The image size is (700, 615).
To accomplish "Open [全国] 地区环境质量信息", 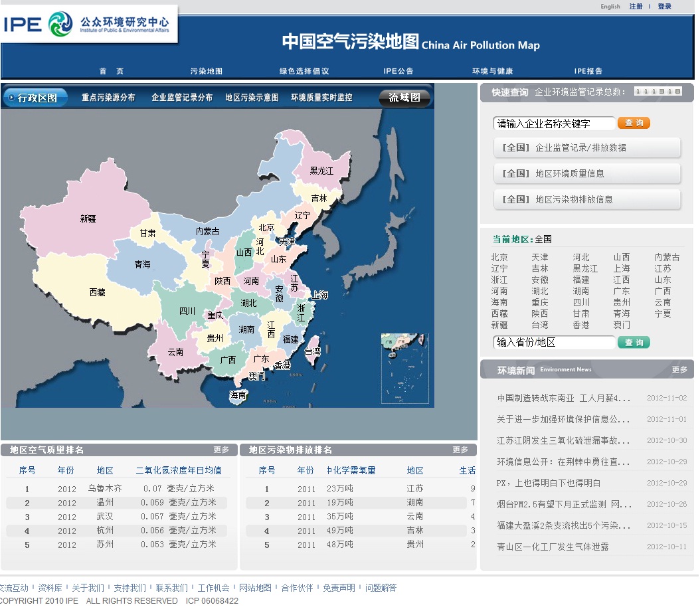I will click(x=587, y=173).
